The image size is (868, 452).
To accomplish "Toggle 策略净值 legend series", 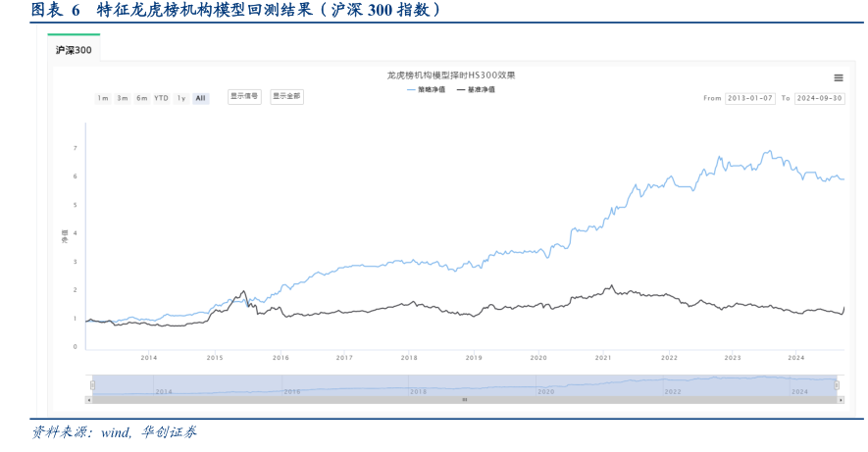I will tap(426, 89).
